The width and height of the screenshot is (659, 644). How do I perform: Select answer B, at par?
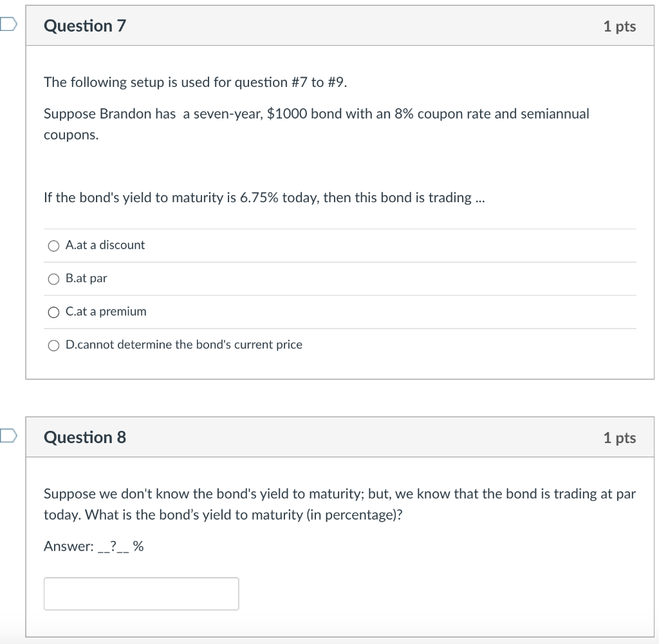pyautogui.click(x=53, y=279)
